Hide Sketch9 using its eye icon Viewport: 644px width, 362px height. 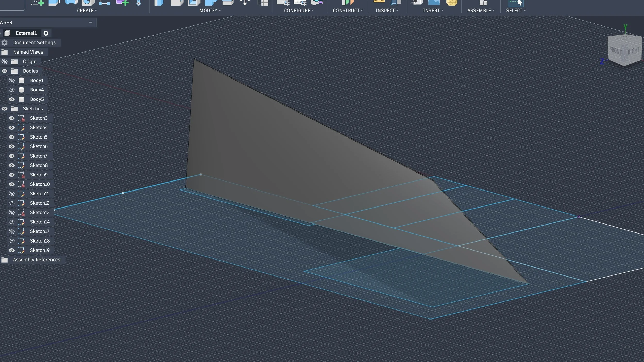coord(12,175)
